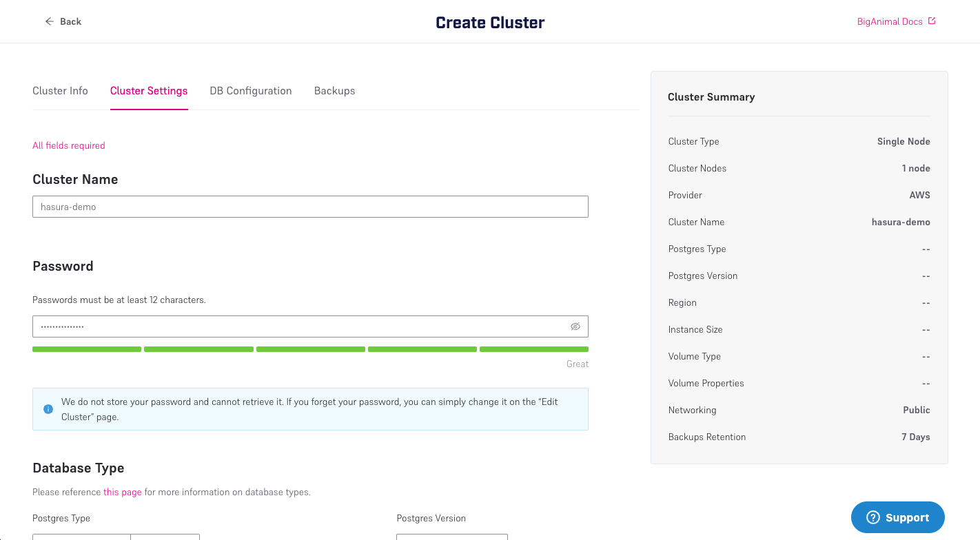
Task: Open the BigAnimal Docs link
Action: [x=889, y=21]
